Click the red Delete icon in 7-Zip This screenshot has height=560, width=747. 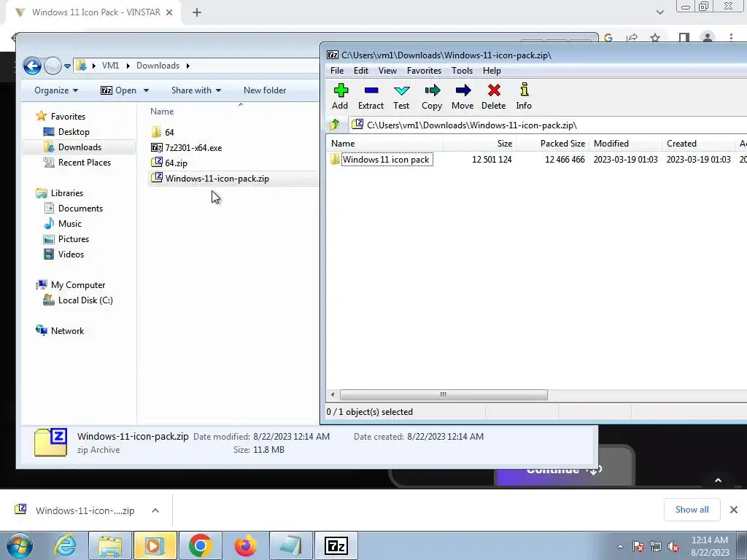(x=494, y=96)
